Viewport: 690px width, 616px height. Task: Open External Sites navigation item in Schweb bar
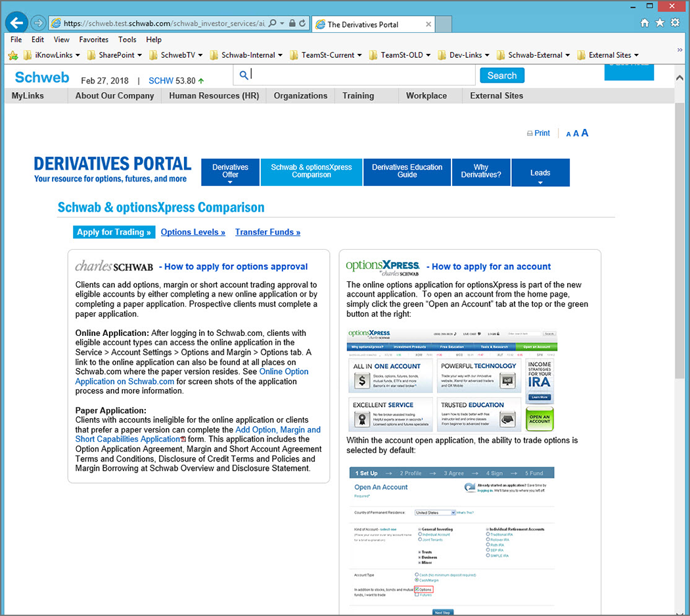point(496,95)
